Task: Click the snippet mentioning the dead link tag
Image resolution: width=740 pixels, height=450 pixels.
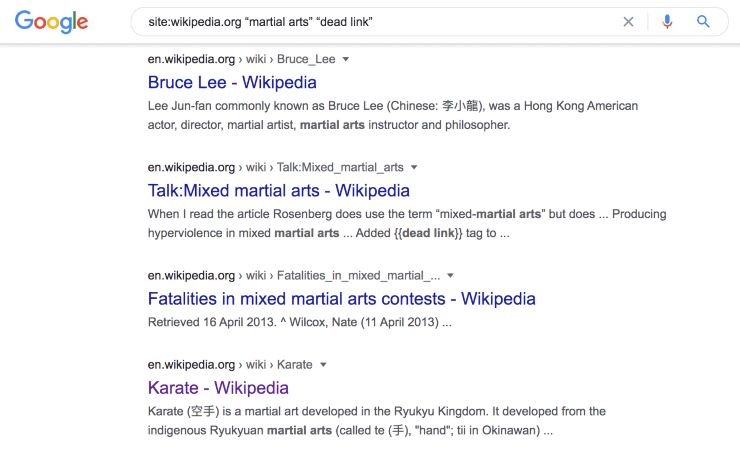Action: (406, 224)
